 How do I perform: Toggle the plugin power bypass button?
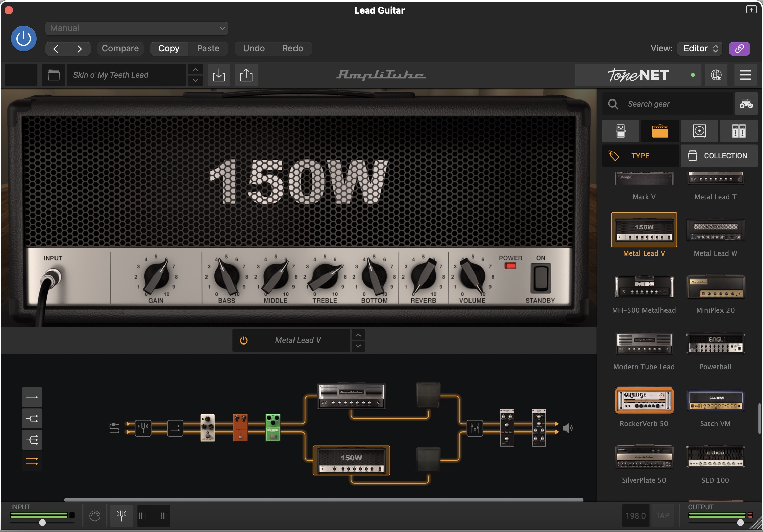24,39
